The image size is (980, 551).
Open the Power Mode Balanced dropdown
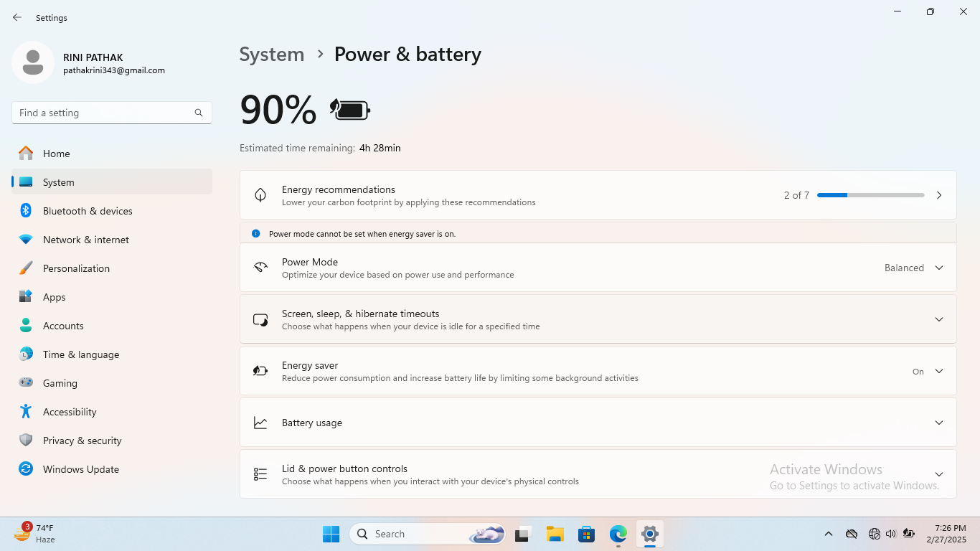click(914, 268)
